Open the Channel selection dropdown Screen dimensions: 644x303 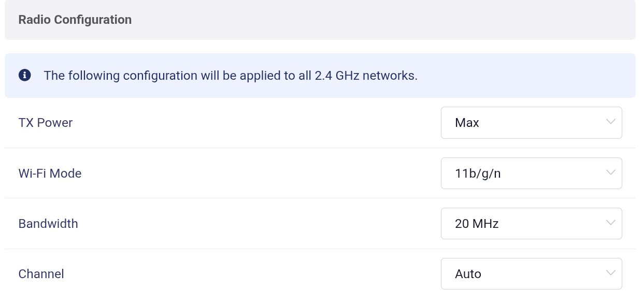pos(531,273)
